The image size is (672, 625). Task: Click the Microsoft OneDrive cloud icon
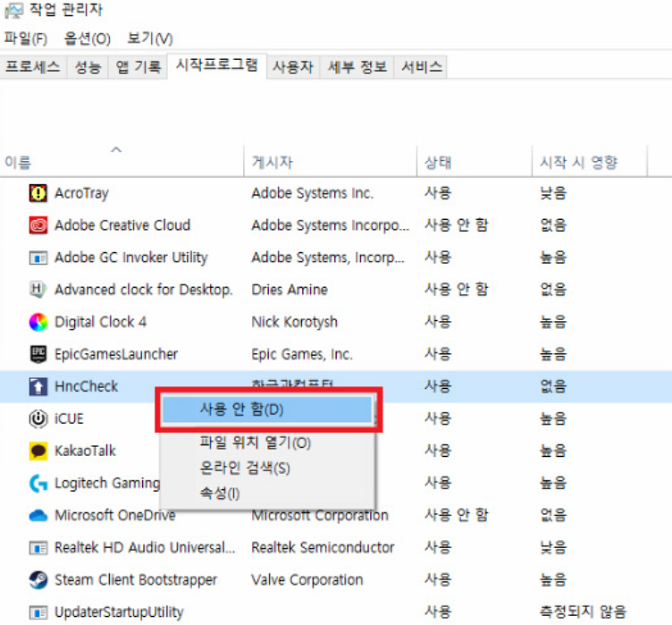click(38, 515)
